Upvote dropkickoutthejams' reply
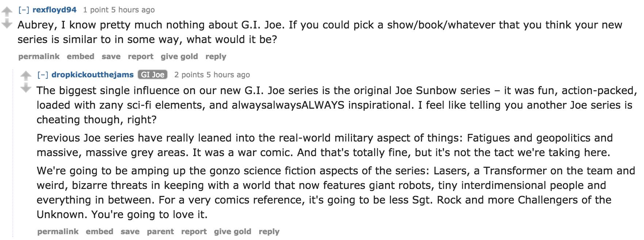Image resolution: width=644 pixels, height=240 pixels. click(26, 76)
